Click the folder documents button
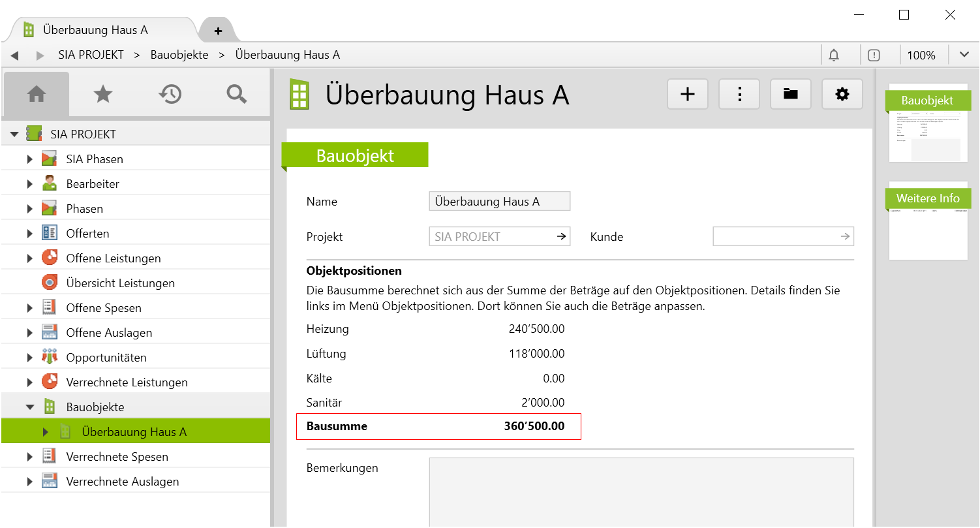 791,95
